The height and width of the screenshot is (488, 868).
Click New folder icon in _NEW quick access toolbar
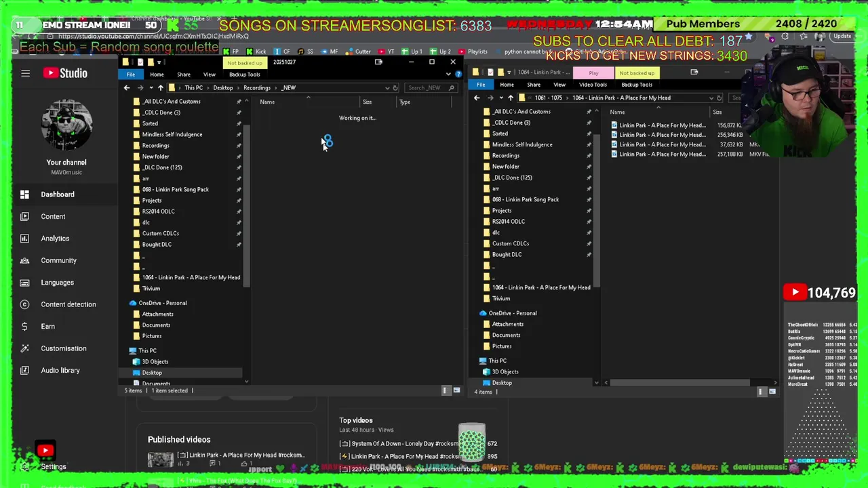150,62
